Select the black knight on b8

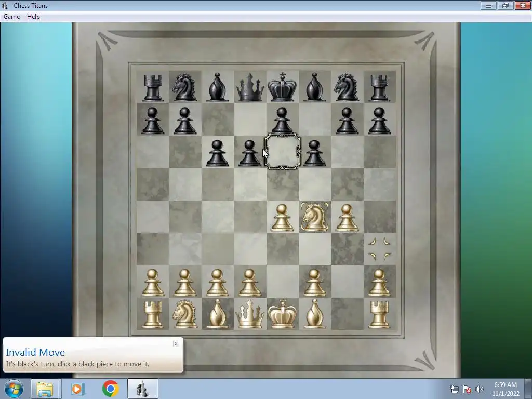click(185, 87)
